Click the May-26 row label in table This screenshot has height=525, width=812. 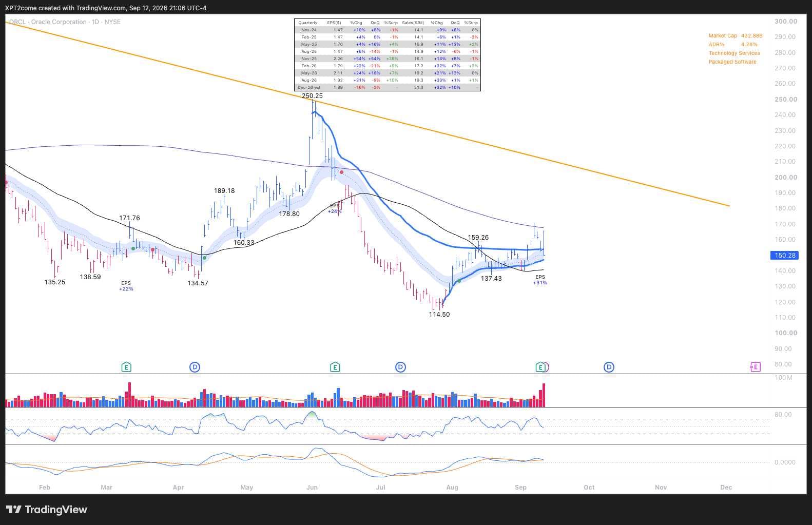[309, 73]
